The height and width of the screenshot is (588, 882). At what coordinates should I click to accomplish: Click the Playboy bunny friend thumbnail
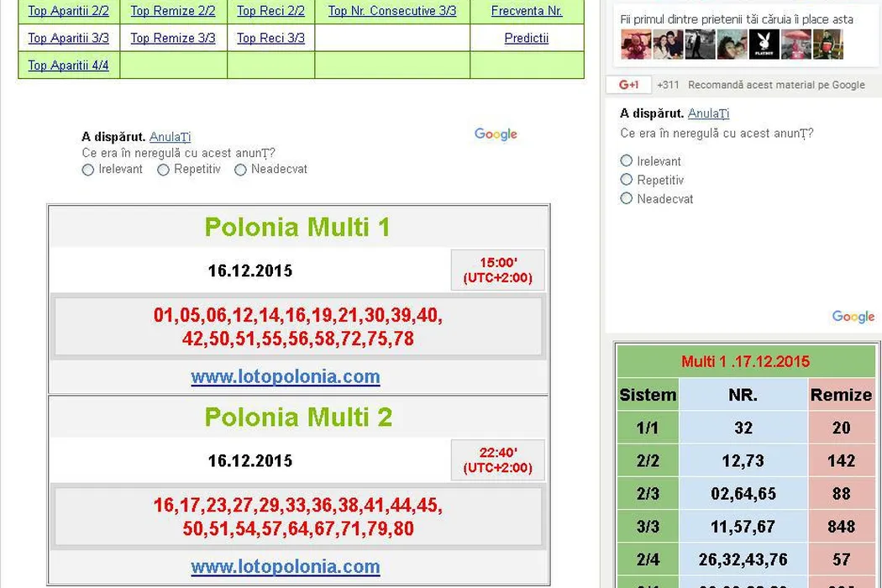tap(764, 45)
